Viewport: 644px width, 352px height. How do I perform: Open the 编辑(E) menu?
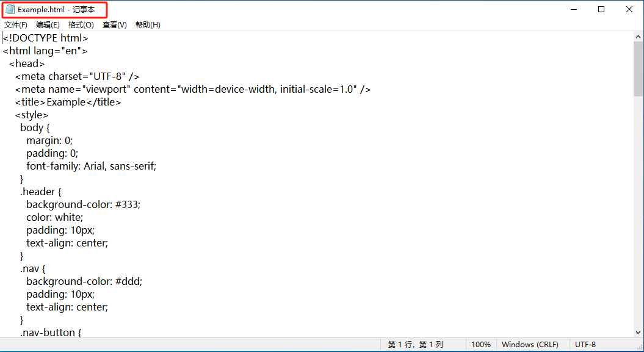(48, 25)
